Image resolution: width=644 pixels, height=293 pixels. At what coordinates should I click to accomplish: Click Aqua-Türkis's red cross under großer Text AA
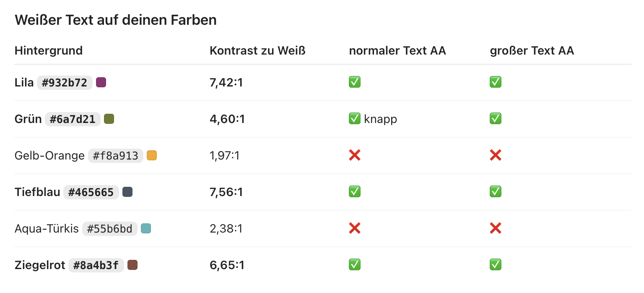(496, 229)
